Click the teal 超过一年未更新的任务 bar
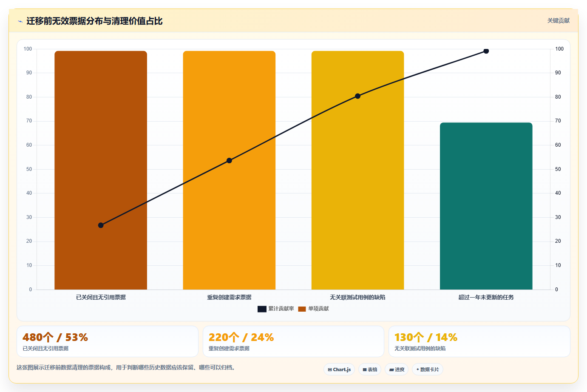This screenshot has width=587, height=392. 486,206
